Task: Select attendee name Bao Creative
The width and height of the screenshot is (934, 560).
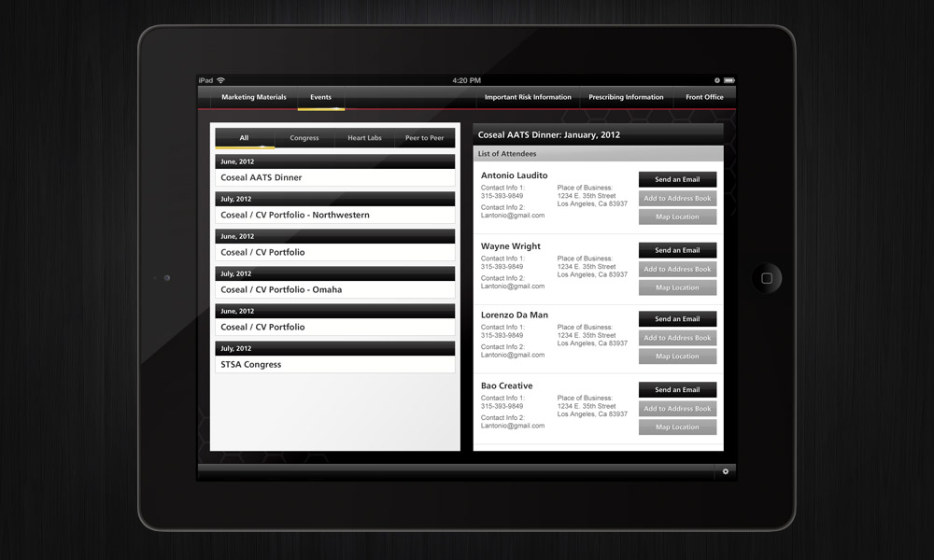Action: 506,385
